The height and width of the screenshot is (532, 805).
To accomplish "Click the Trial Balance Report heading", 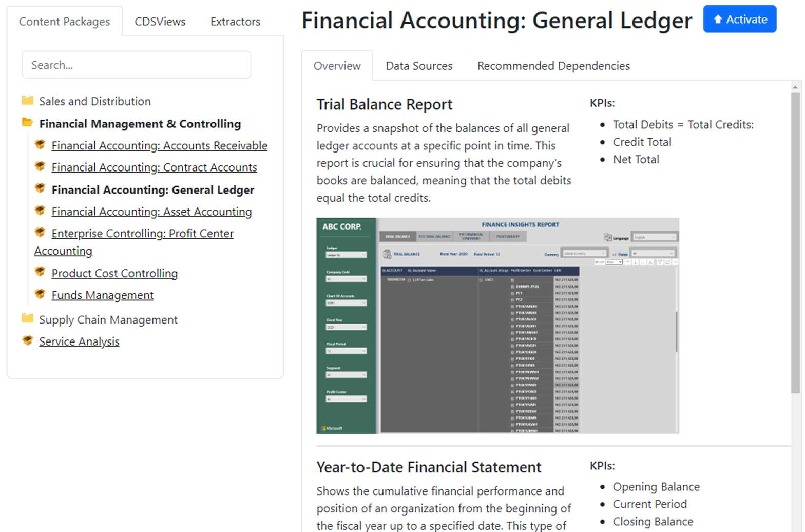I will [385, 104].
